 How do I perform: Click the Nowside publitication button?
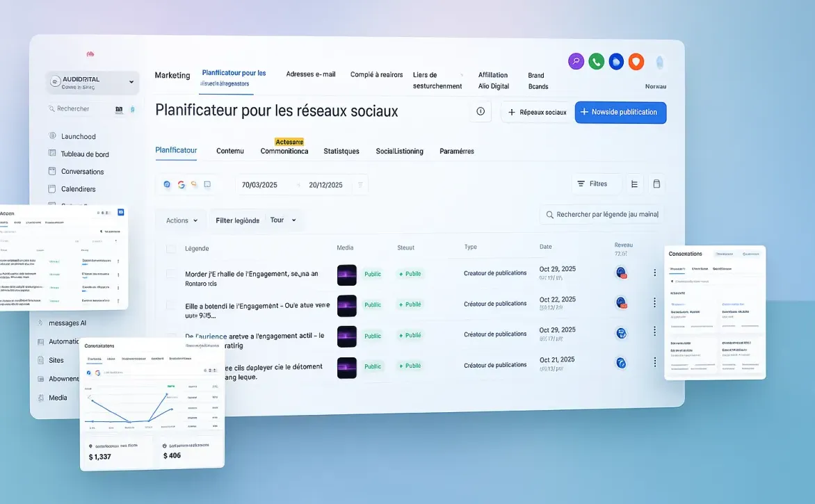(620, 112)
